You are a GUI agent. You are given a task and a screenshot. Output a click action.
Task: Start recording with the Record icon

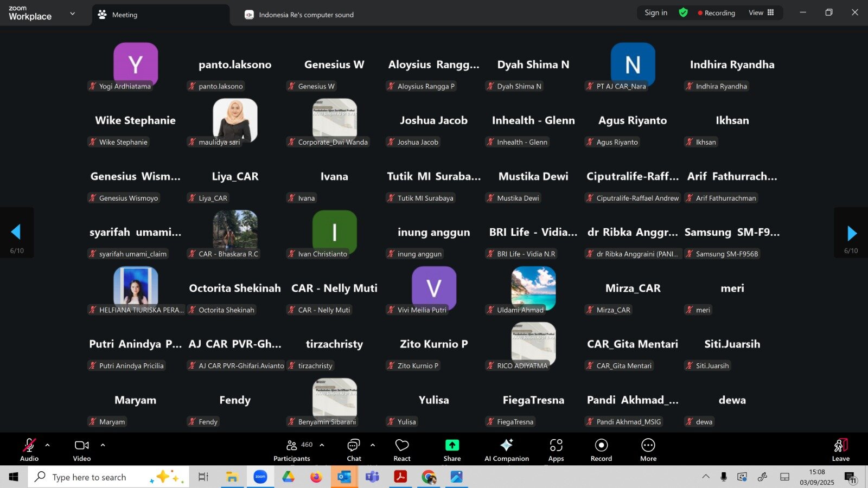(601, 445)
